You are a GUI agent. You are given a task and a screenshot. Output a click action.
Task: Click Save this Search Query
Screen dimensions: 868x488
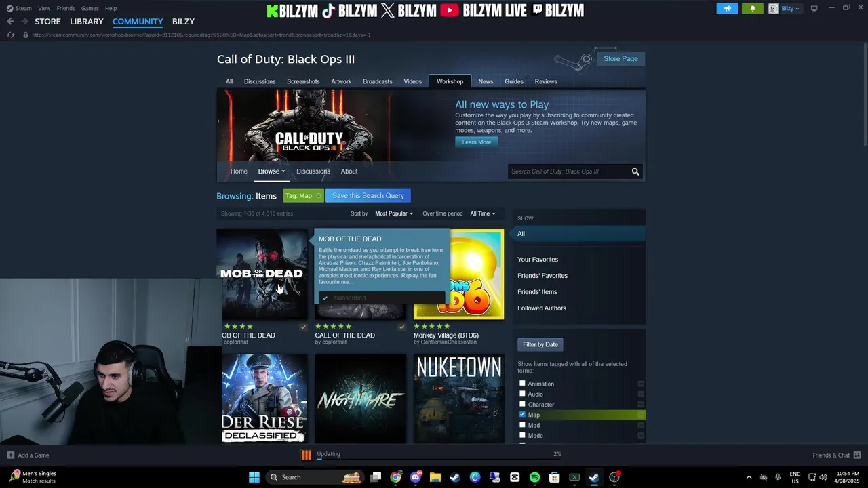(368, 196)
